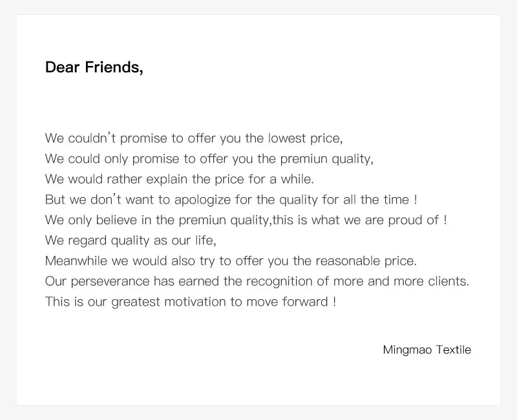
Task: Click the word 'Textile' in signature
Action: [x=453, y=350]
